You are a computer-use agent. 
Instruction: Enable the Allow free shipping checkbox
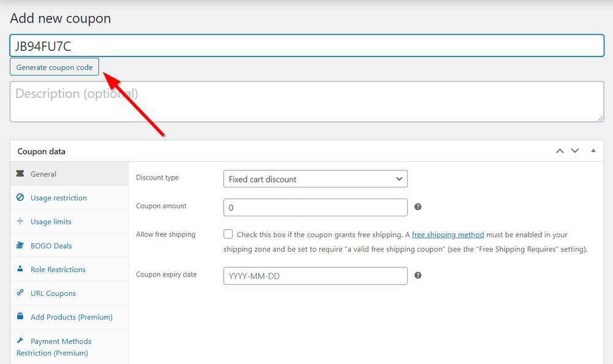[x=229, y=234]
